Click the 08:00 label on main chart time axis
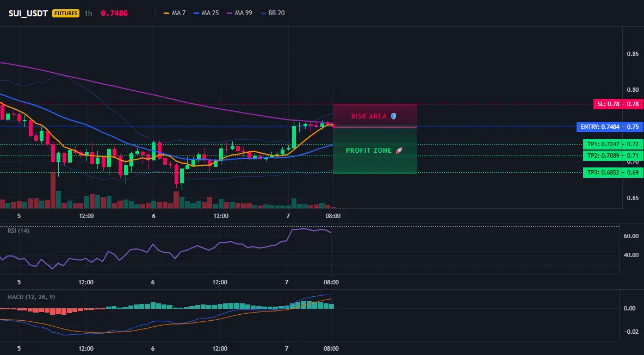The image size is (644, 355). click(333, 216)
